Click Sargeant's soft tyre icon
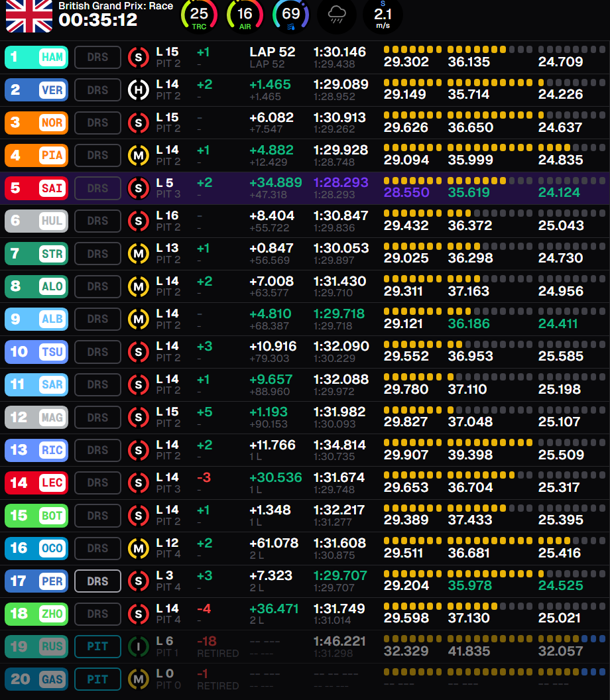610x700 pixels. [139, 384]
